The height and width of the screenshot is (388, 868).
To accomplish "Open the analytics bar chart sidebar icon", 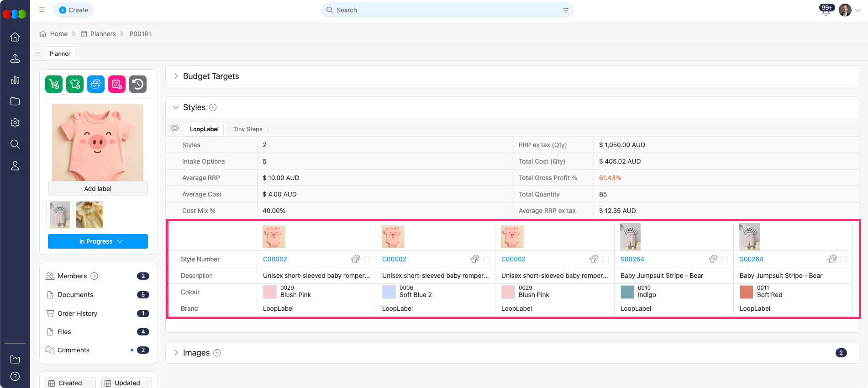I will coord(15,80).
